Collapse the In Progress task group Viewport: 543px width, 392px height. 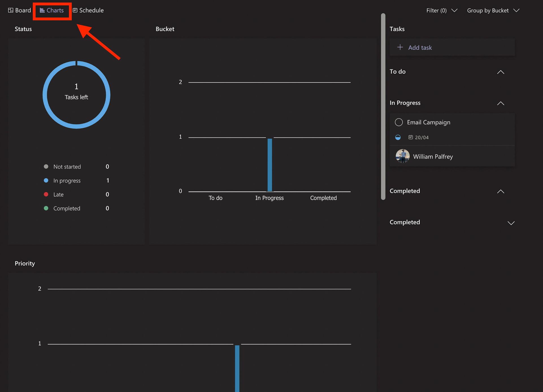click(x=500, y=103)
